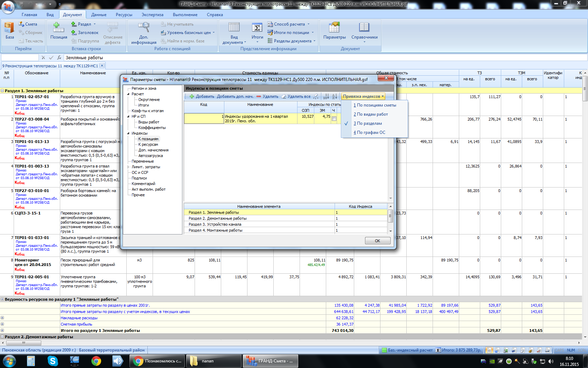Open the Ресурсы ribbon tab
588x368 pixels.
[124, 15]
